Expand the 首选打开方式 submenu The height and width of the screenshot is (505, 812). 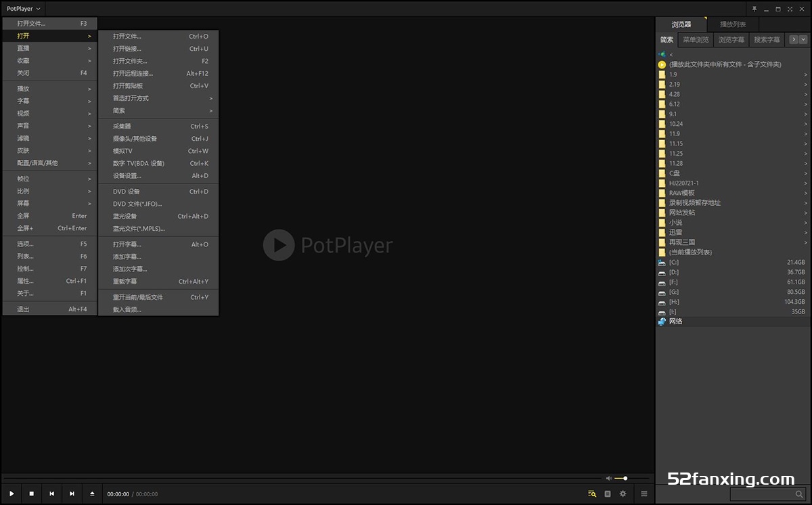tap(159, 98)
